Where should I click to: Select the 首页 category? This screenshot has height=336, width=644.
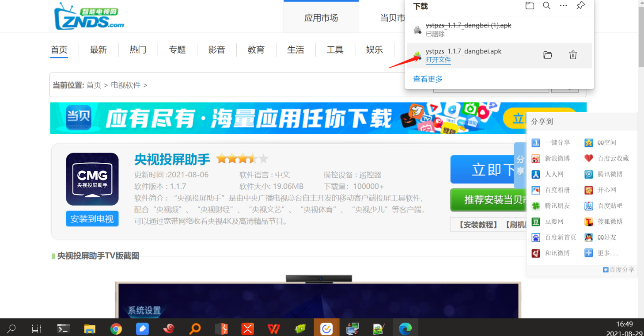point(59,50)
